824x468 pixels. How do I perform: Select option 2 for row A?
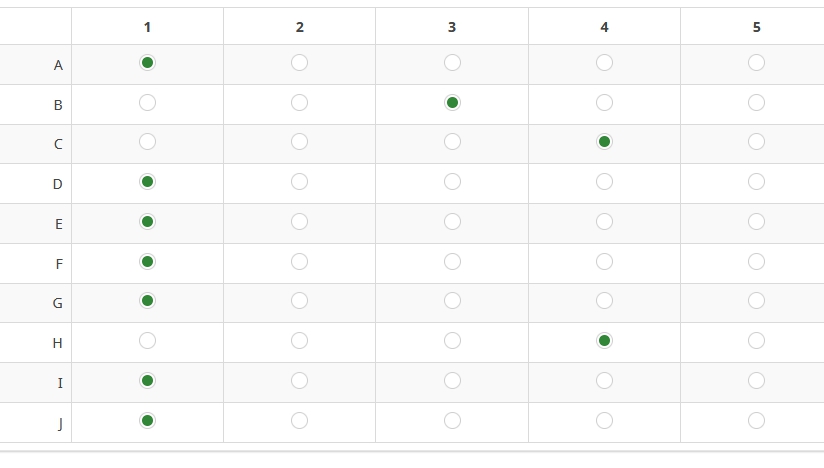click(299, 63)
